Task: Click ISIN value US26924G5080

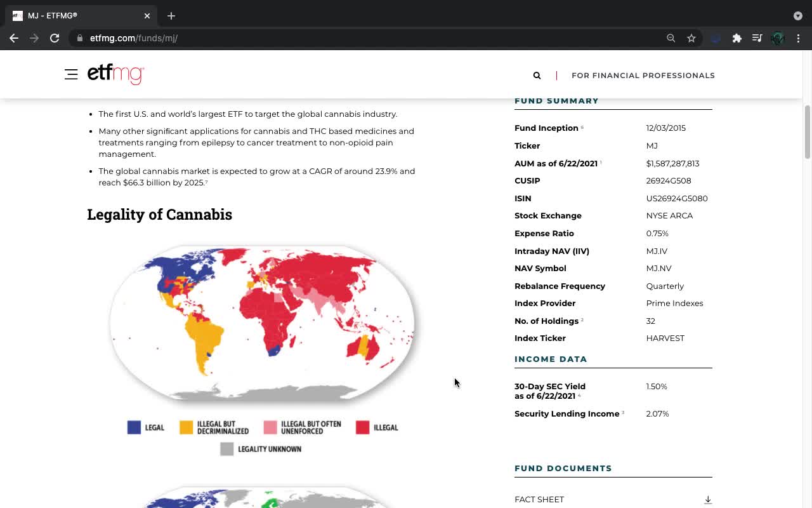Action: [x=677, y=199]
